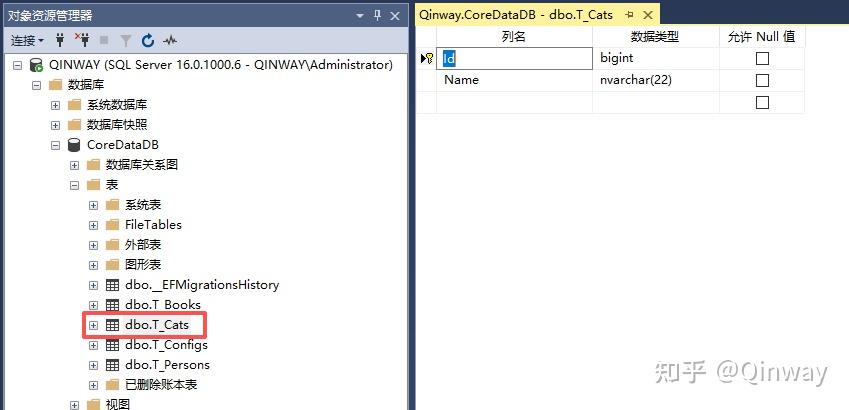This screenshot has height=410, width=849.
Task: Expand the dbo.T_Cats table node
Action: pyautogui.click(x=94, y=325)
